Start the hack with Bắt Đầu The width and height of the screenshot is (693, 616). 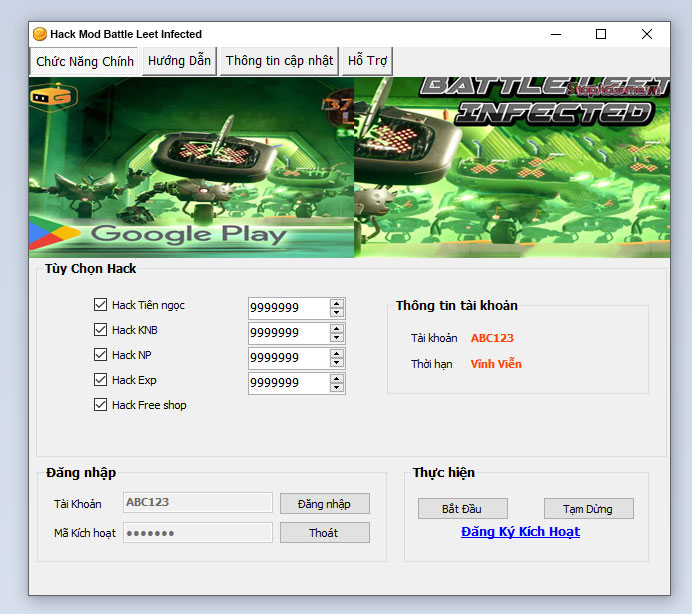click(463, 509)
